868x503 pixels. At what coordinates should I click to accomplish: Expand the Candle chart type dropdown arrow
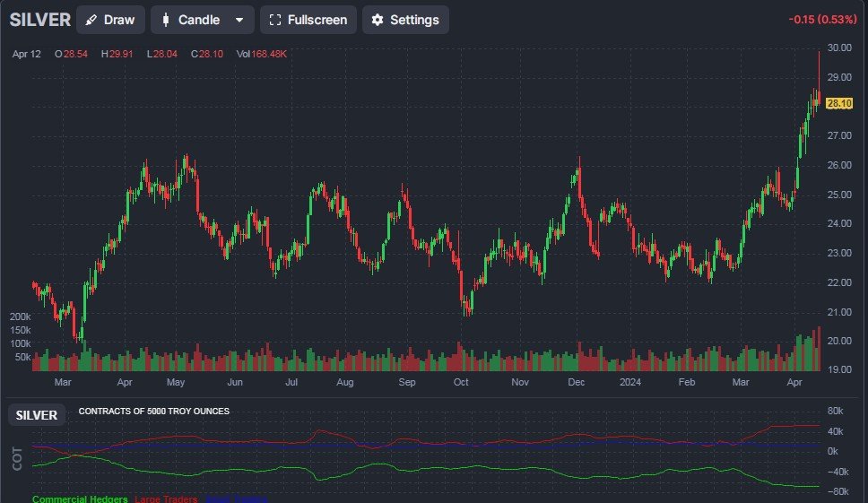tap(239, 20)
